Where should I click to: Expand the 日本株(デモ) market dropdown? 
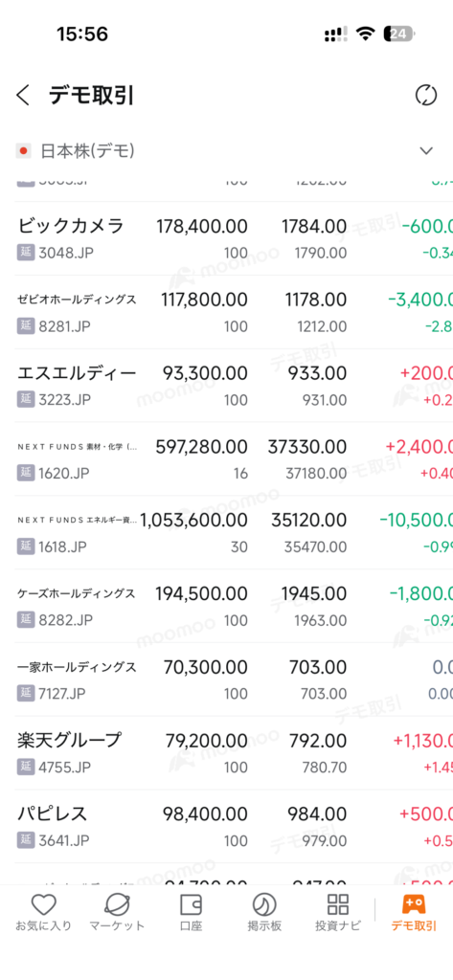[x=426, y=150]
